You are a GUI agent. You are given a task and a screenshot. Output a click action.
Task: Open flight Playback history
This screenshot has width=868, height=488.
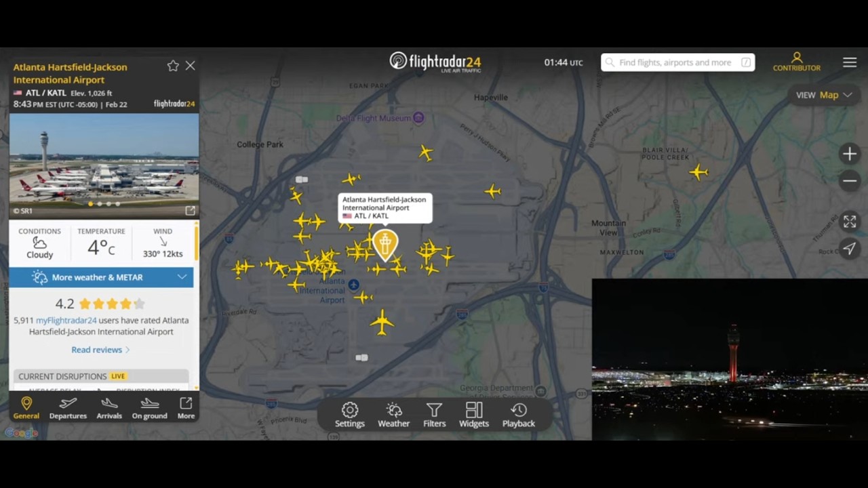point(519,415)
